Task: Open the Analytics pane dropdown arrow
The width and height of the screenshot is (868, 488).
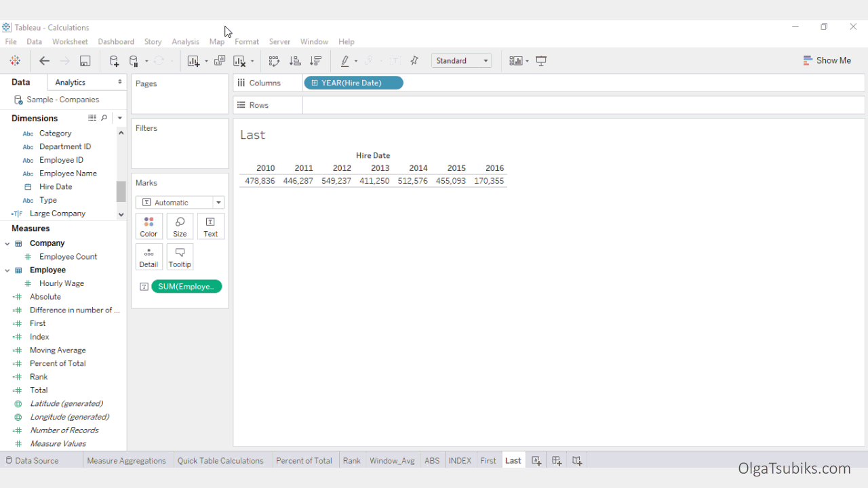Action: (120, 82)
